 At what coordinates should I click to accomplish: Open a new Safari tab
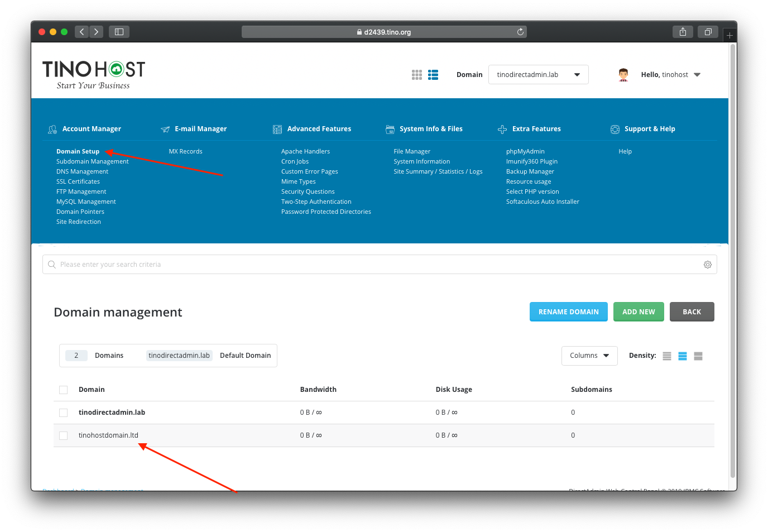(729, 35)
